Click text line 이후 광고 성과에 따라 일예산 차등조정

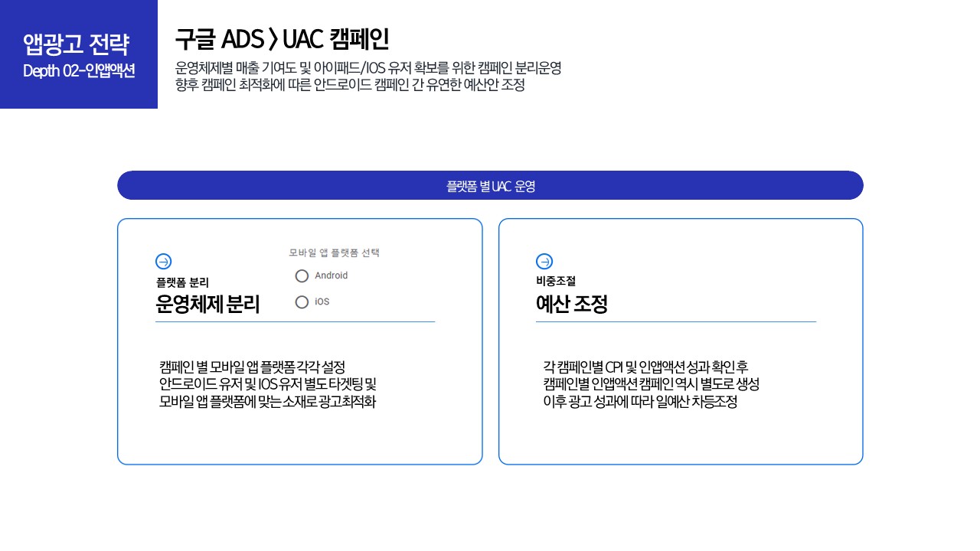pos(639,402)
